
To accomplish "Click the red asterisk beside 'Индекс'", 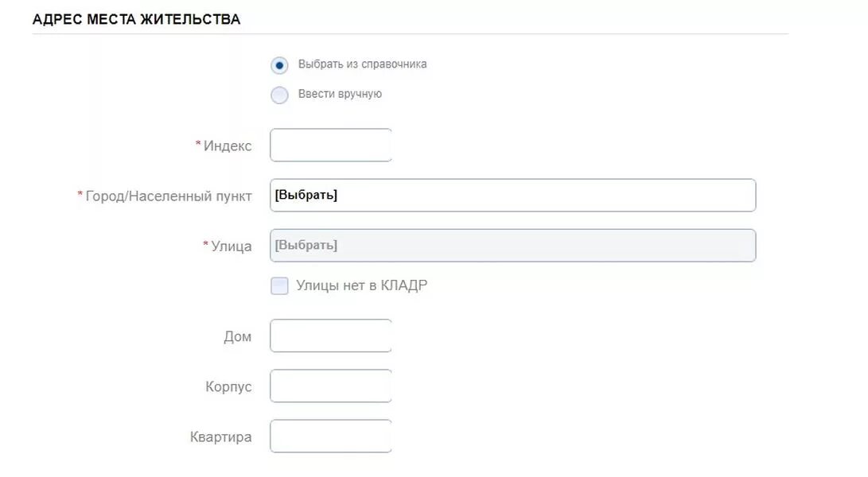I will click(x=198, y=144).
